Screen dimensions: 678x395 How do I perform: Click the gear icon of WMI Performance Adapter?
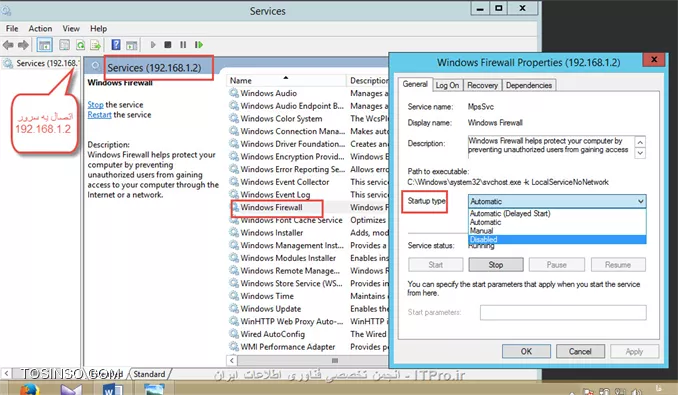[234, 346]
